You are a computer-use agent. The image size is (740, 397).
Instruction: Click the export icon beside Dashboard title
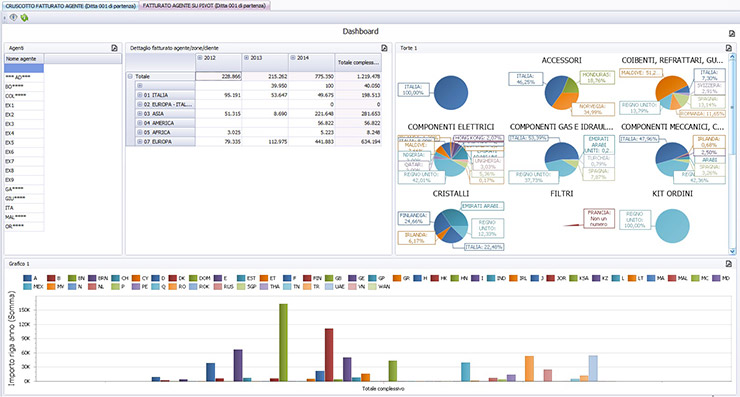point(732,34)
